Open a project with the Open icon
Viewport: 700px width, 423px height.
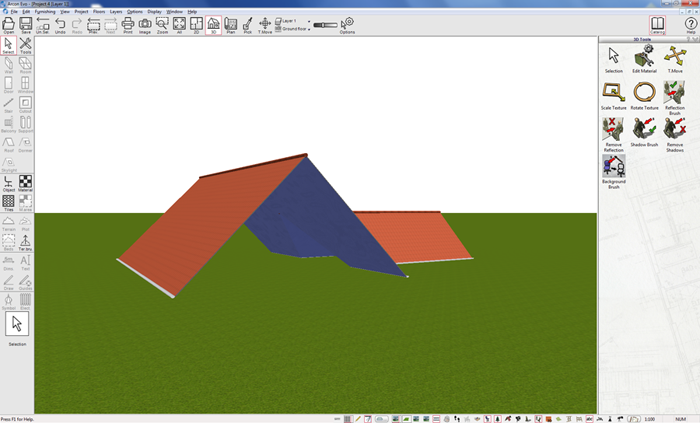point(8,25)
